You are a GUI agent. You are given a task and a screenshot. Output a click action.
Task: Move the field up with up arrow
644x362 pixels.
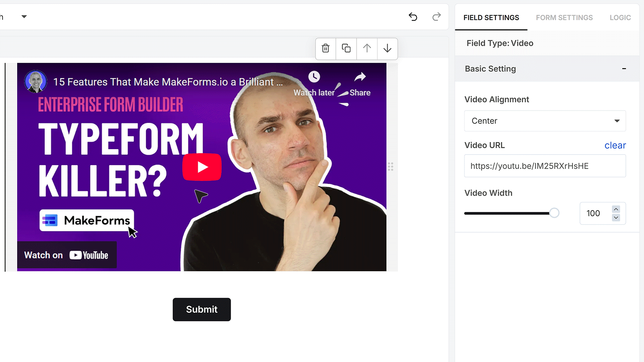tap(367, 49)
